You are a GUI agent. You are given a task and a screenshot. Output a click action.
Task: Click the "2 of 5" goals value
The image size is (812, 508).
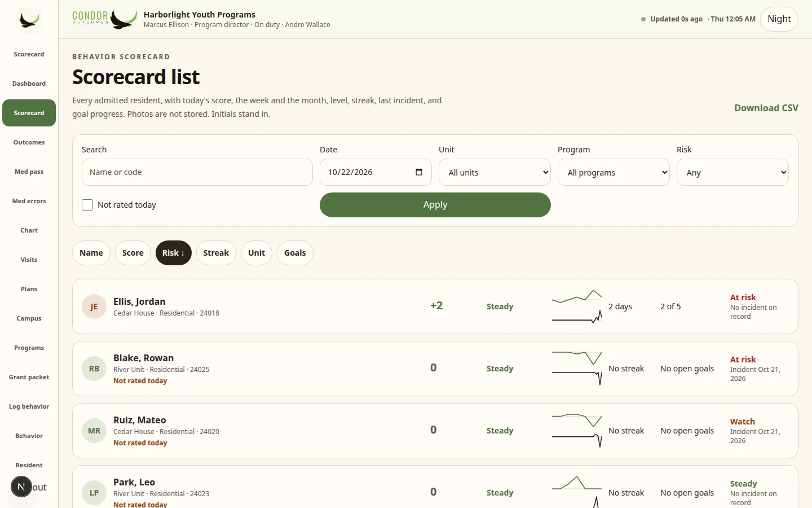(x=670, y=306)
